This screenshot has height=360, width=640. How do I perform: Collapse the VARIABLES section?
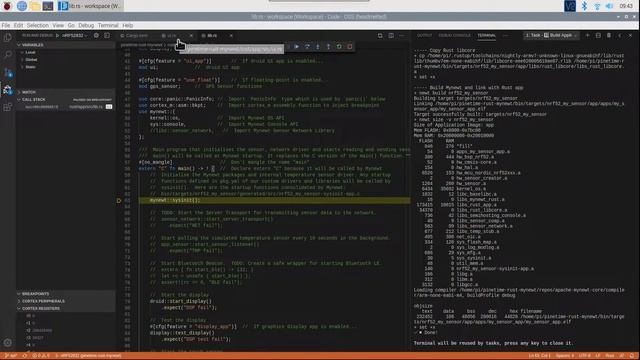[65, 45]
